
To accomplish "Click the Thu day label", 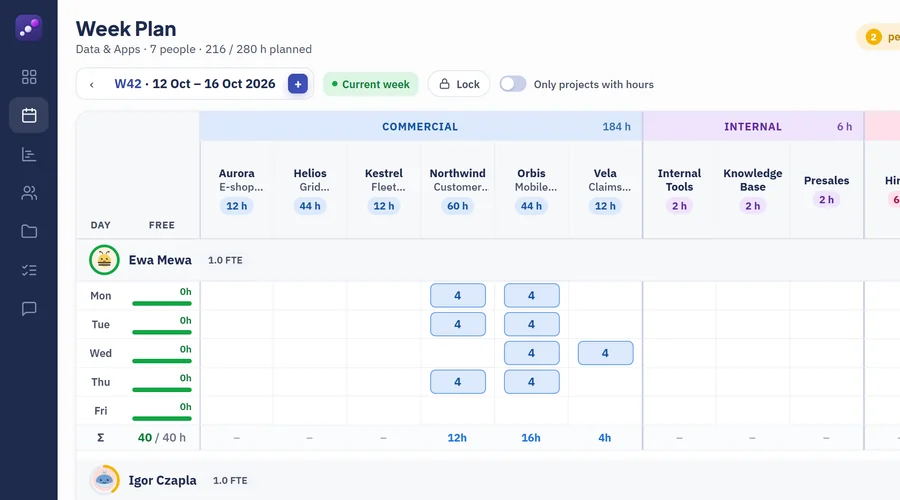I will coord(100,382).
